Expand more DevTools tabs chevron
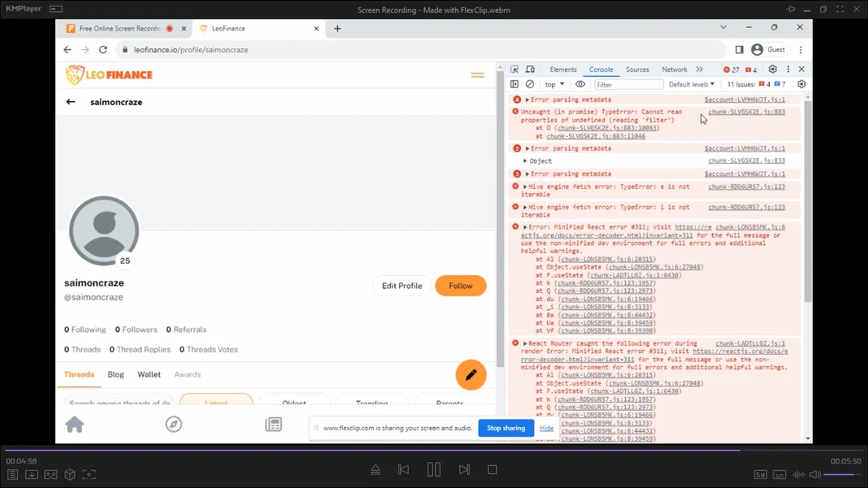Viewport: 868px width, 488px height. (x=699, y=69)
